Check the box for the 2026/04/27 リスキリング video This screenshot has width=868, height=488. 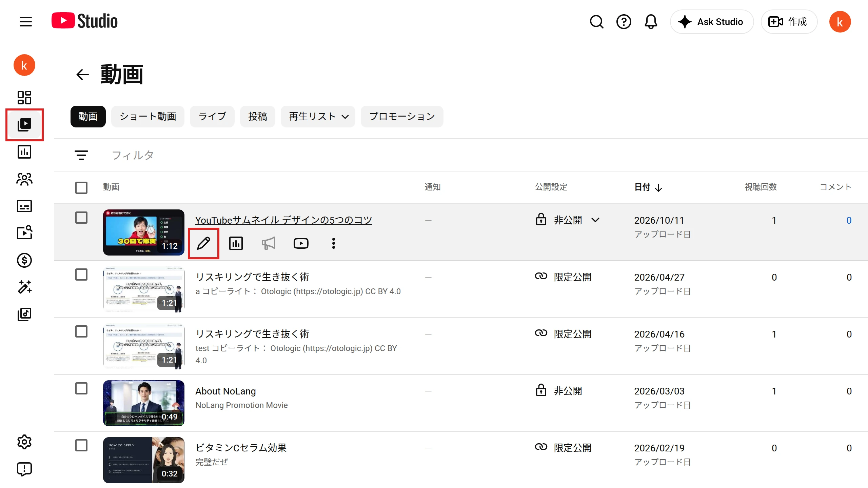click(81, 274)
